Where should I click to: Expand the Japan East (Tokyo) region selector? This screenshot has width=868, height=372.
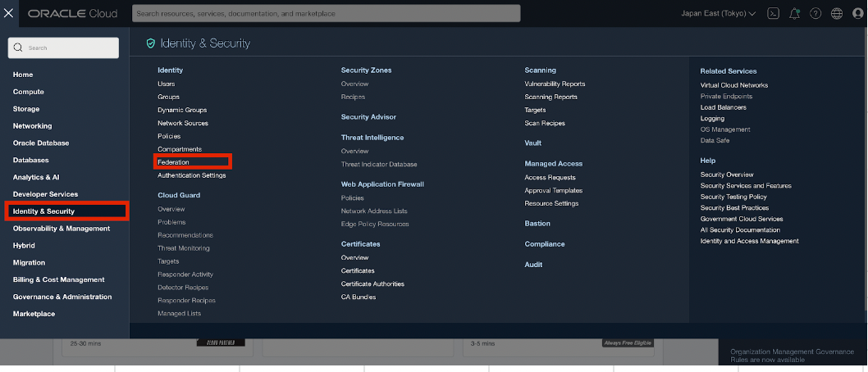tap(718, 13)
